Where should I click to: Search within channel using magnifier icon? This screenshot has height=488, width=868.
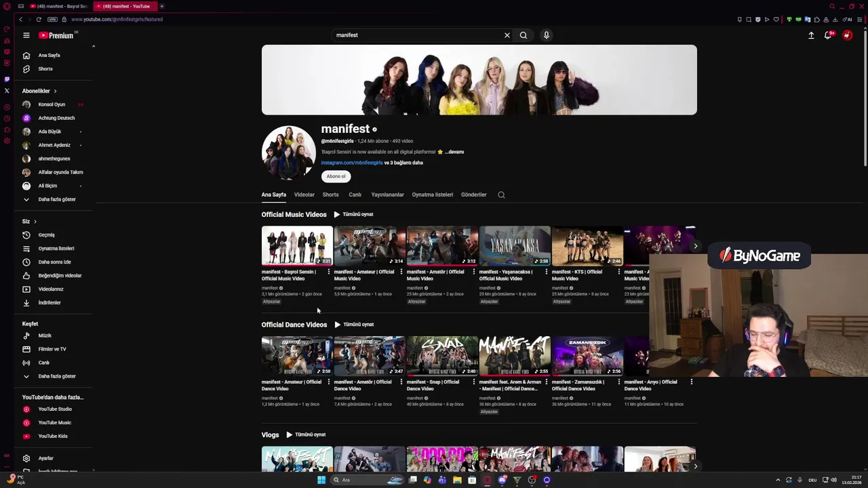501,195
